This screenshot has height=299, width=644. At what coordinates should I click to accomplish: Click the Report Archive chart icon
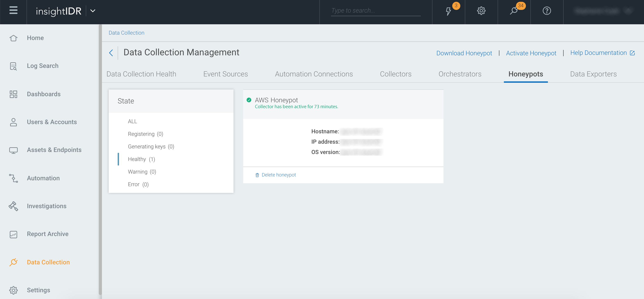click(13, 234)
